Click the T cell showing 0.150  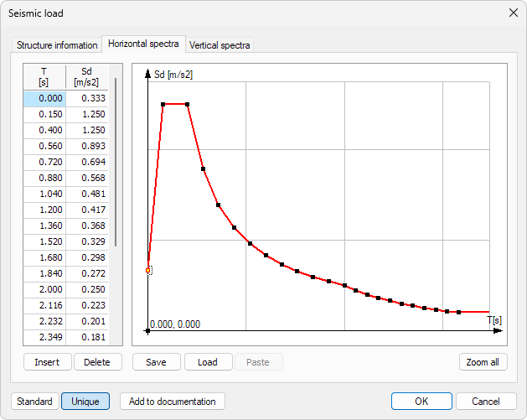(44, 114)
